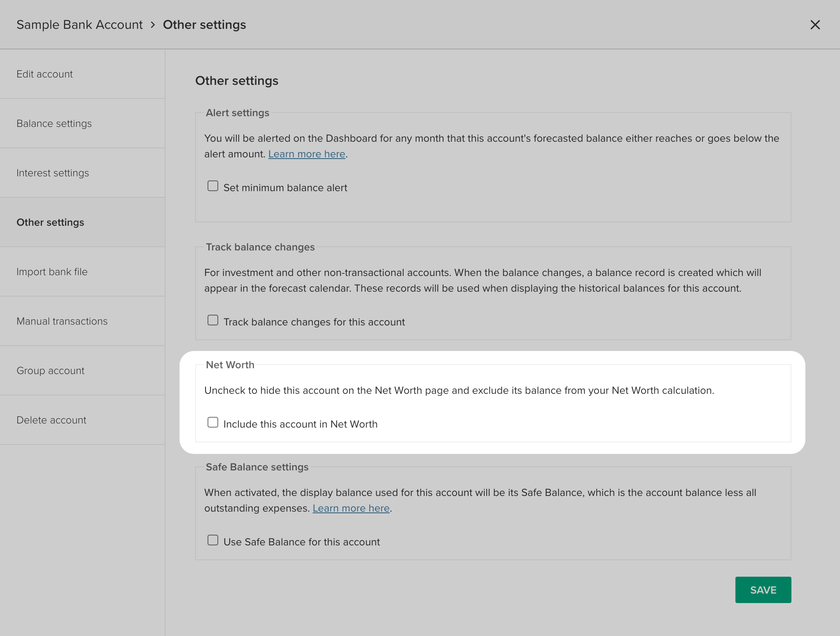Tick Include this account in Net Worth
The image size is (840, 636).
[x=213, y=423]
